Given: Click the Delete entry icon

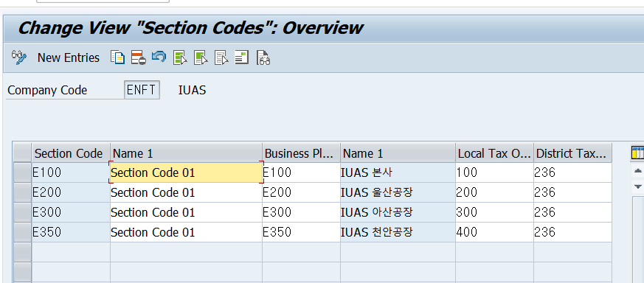Looking at the screenshot, I should tap(139, 57).
